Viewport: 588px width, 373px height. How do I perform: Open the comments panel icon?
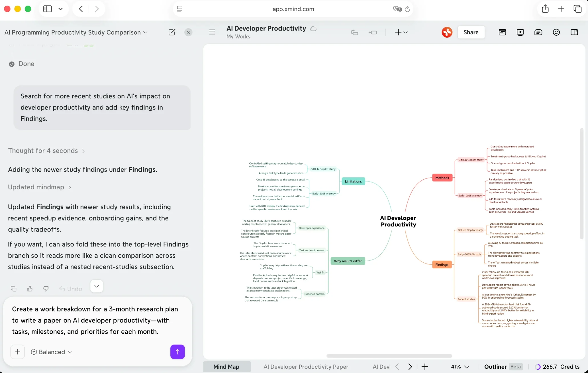point(538,32)
